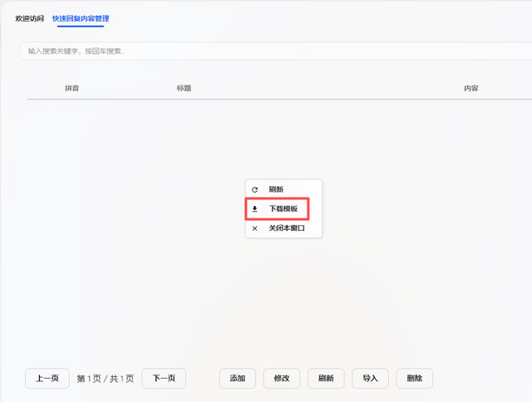This screenshot has width=532, height=402.
Task: Click the bottom 刷新 button
Action: pos(326,379)
